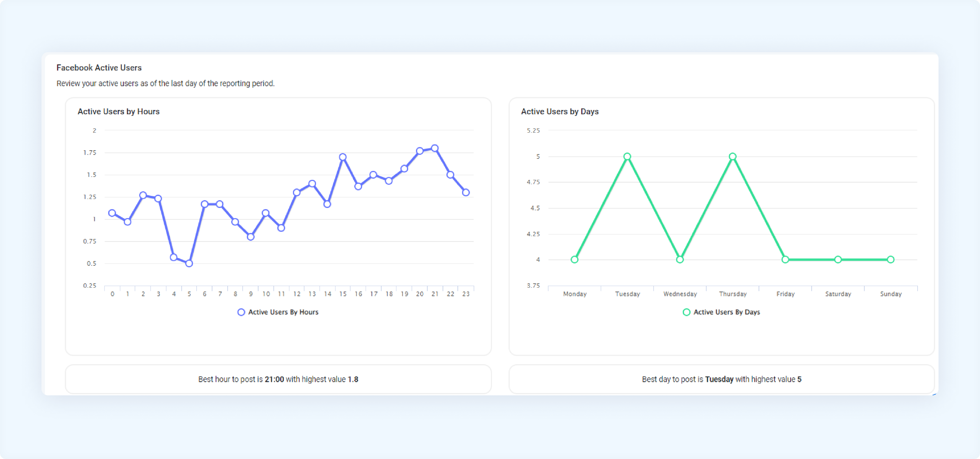980x459 pixels.
Task: Select the 'Best day to post' summary text
Action: 721,379
